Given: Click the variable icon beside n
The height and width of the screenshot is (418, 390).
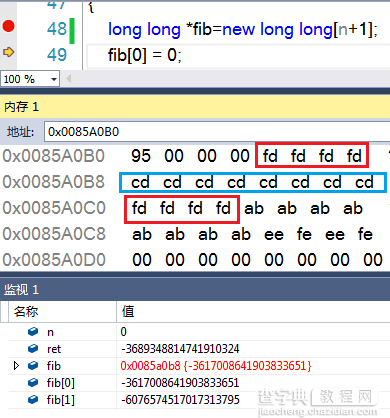Looking at the screenshot, I should pyautogui.click(x=33, y=332).
